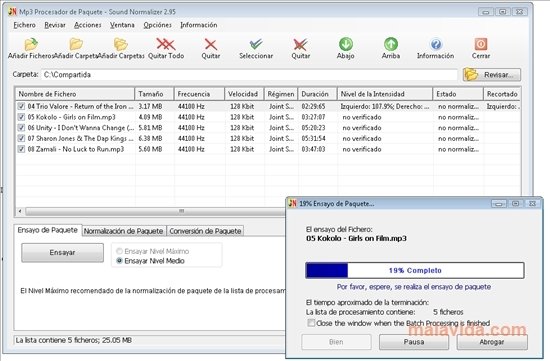Click the Sound Normalizer title bar icon

pyautogui.click(x=13, y=12)
